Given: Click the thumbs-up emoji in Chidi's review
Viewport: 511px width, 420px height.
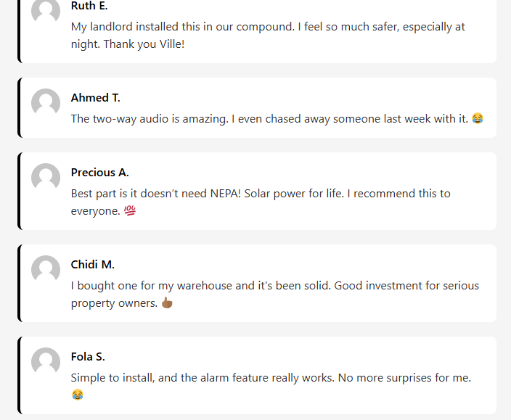Looking at the screenshot, I should pyautogui.click(x=167, y=302).
